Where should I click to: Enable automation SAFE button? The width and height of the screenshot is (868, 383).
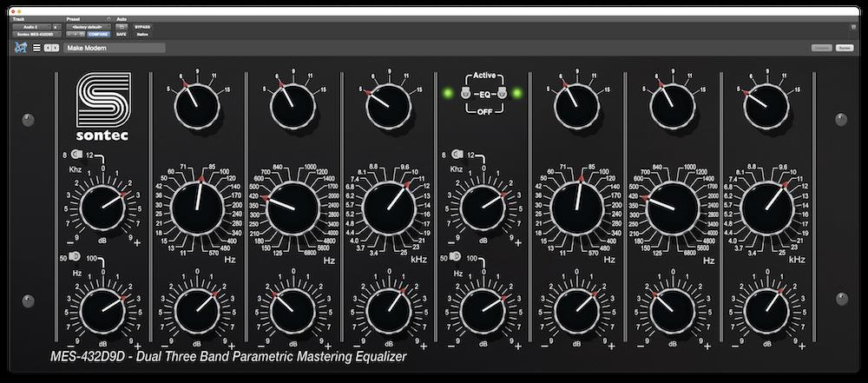tap(122, 35)
